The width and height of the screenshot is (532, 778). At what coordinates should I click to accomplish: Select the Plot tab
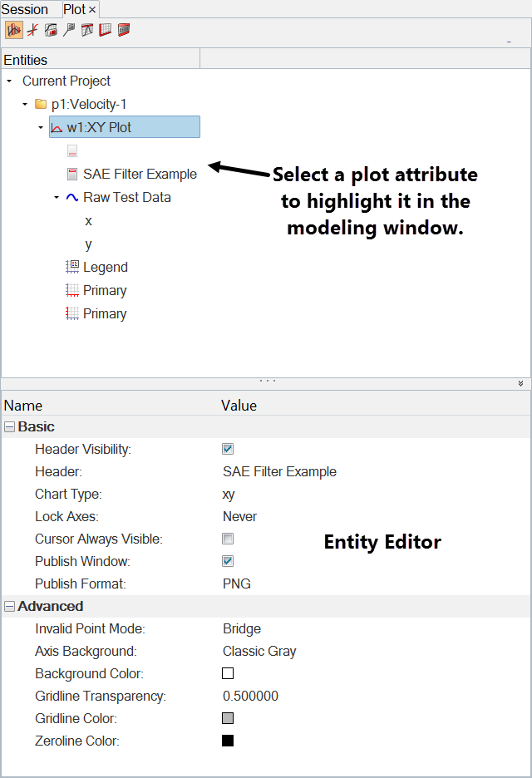(x=75, y=9)
